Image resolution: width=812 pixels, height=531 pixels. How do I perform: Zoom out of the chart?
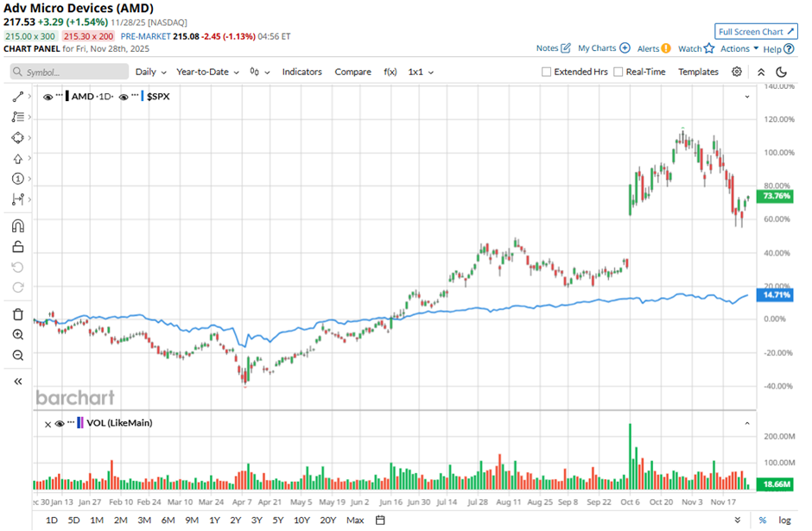click(17, 355)
